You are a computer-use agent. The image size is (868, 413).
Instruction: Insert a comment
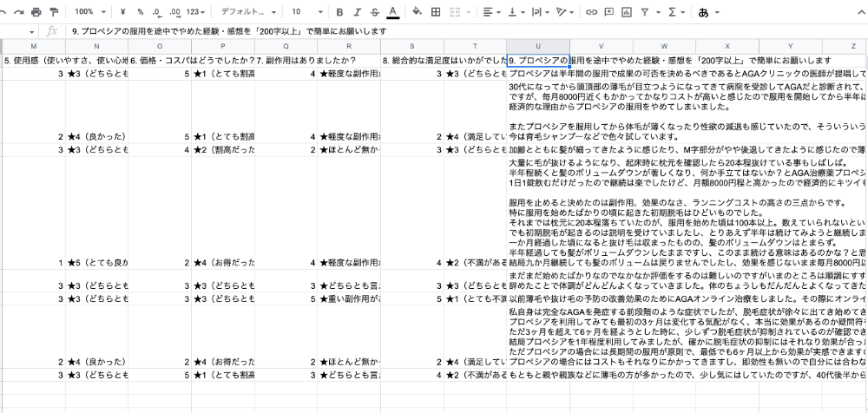(609, 11)
